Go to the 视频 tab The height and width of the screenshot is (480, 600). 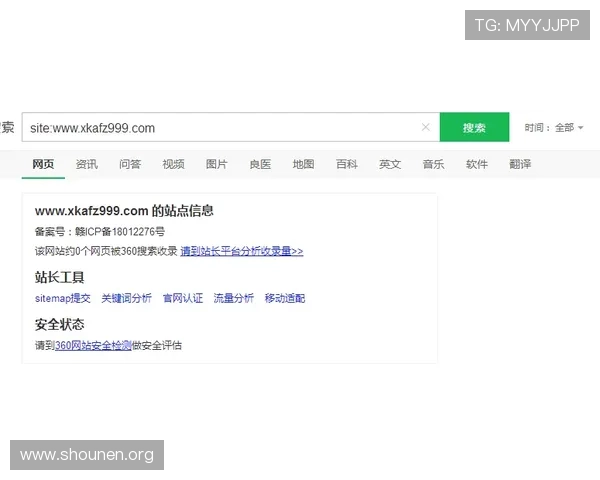[x=173, y=164]
